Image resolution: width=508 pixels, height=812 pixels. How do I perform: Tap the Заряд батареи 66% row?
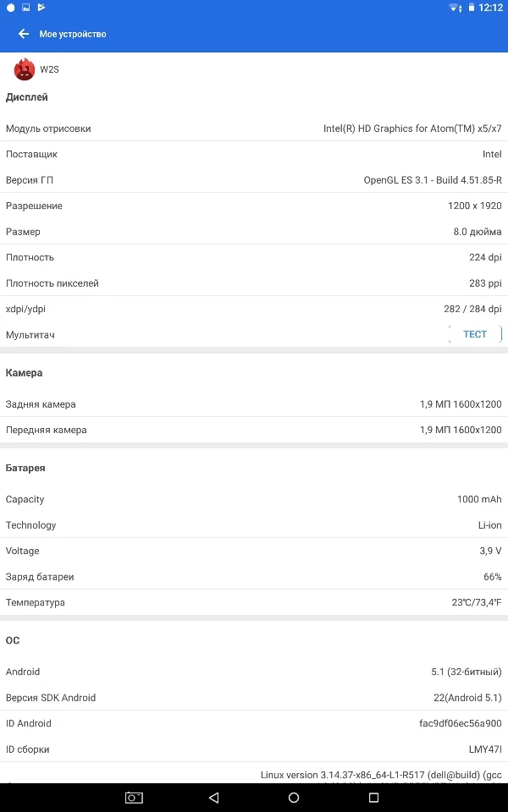254,577
